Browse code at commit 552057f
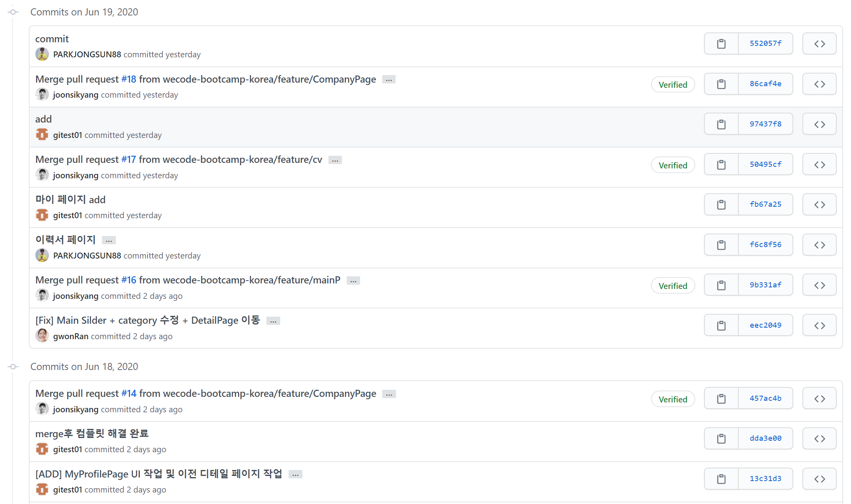851x504 pixels. tap(819, 43)
